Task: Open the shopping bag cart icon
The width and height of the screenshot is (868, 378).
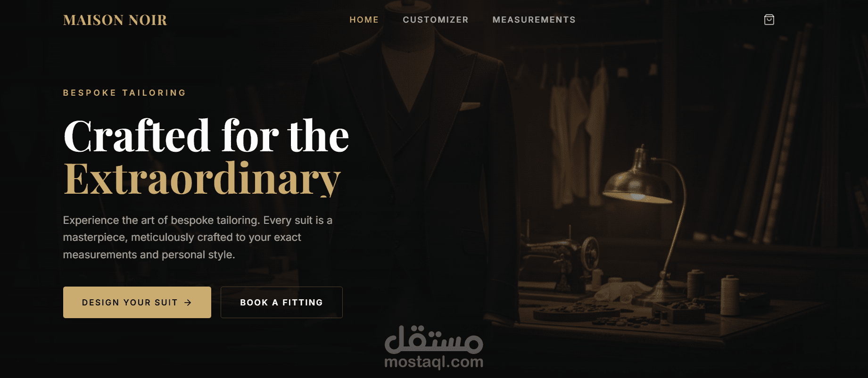Action: (x=769, y=20)
